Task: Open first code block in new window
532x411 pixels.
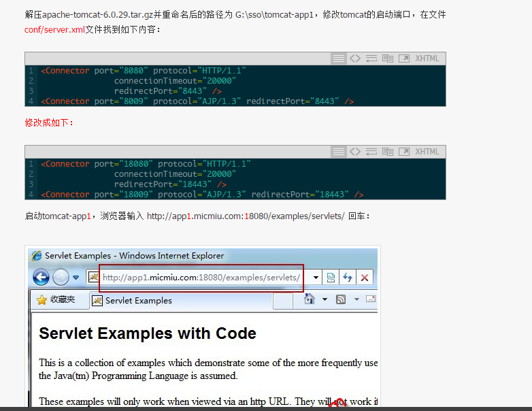Action: (403, 59)
